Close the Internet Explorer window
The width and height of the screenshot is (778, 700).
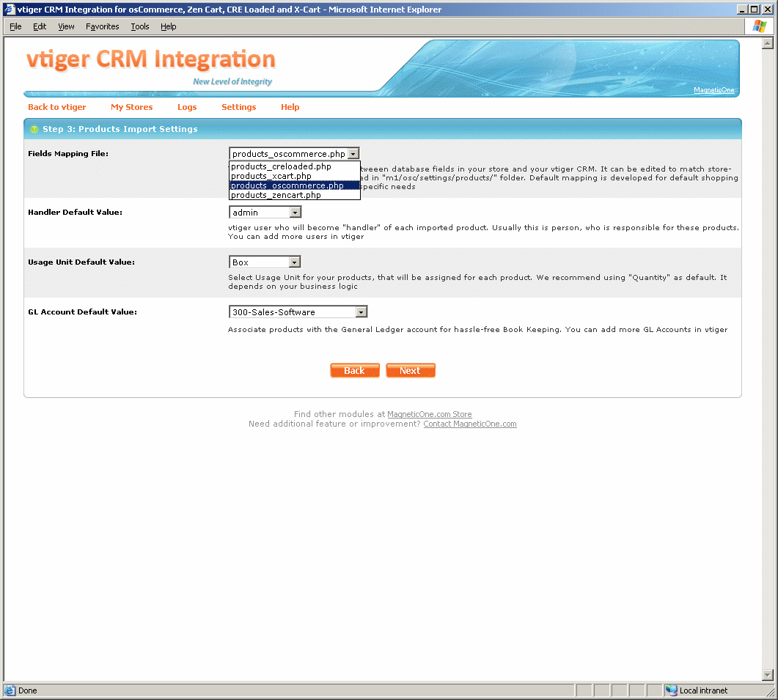(x=767, y=10)
